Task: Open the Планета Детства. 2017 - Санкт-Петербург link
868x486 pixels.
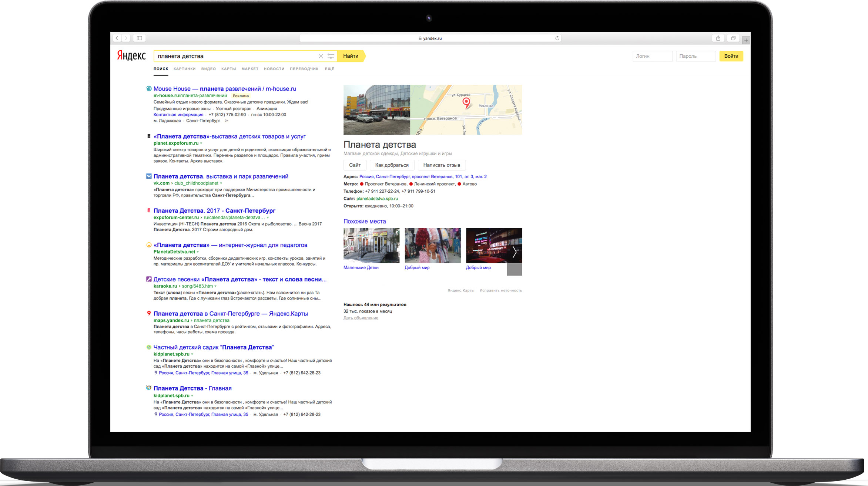Action: point(214,211)
